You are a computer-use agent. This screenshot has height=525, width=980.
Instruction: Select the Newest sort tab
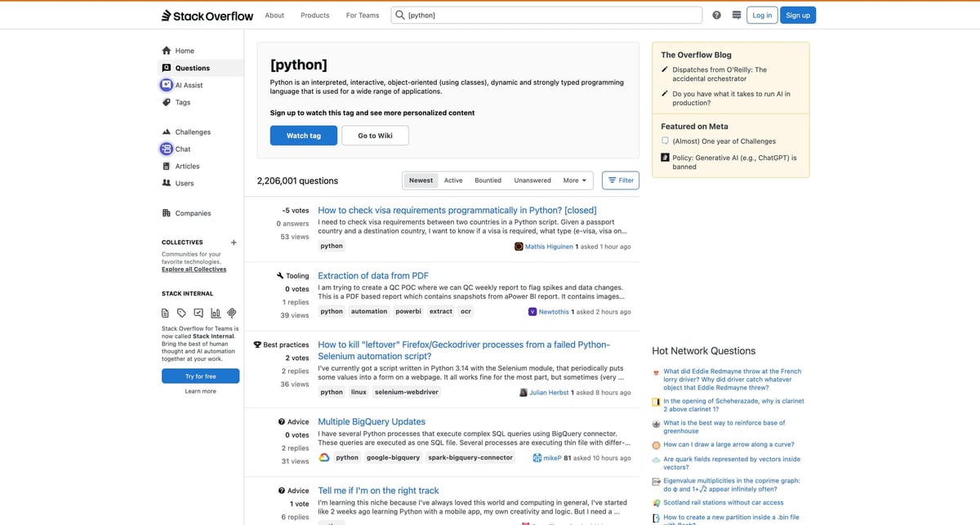point(421,180)
